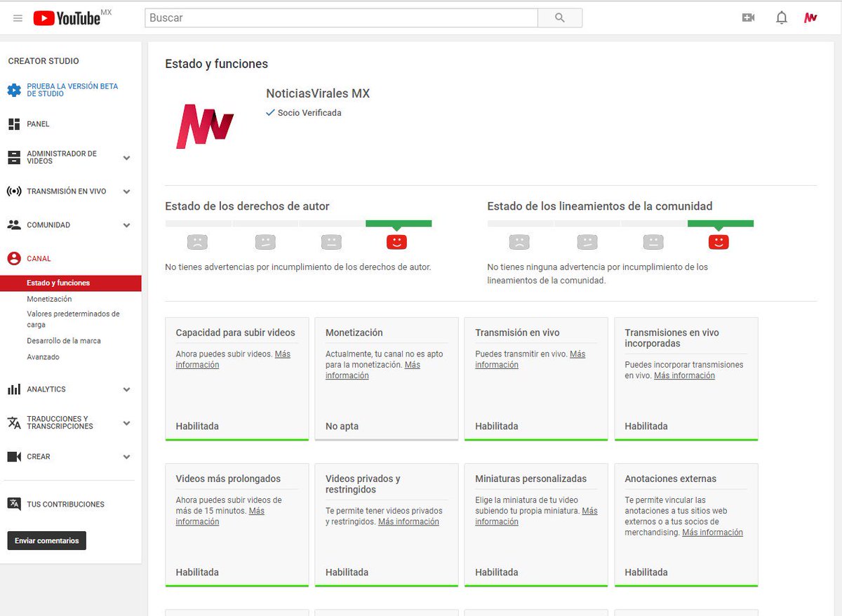Click the CREATOR STUDIO sidebar heading
842x616 pixels.
coord(44,61)
